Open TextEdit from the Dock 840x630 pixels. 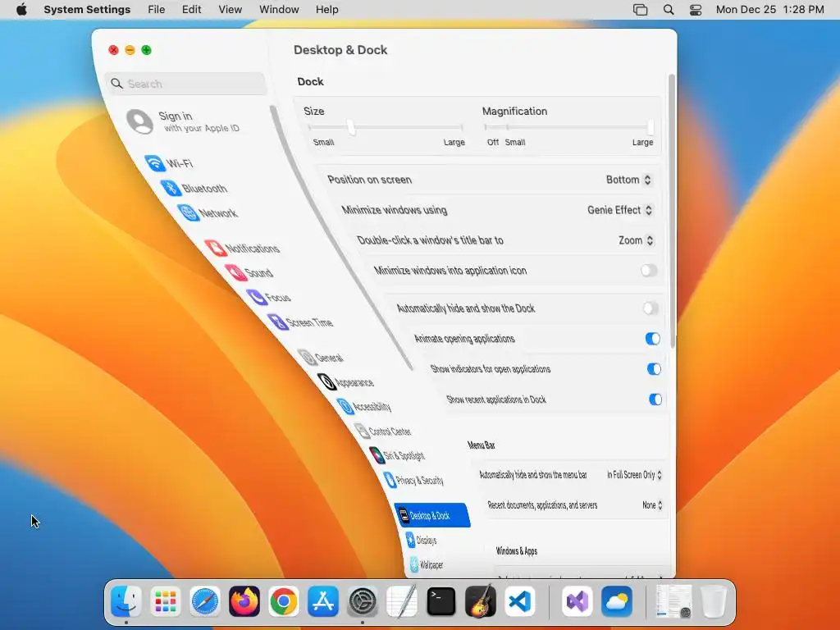pyautogui.click(x=402, y=601)
